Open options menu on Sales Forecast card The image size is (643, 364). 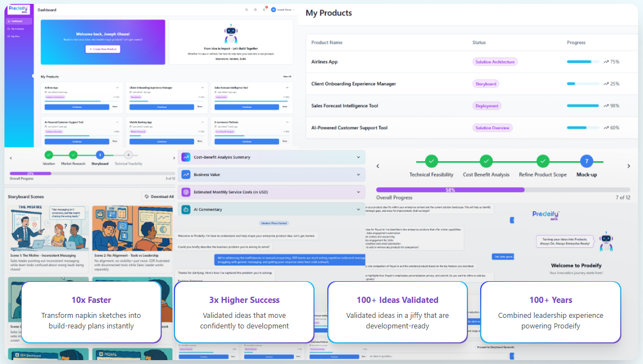(287, 88)
